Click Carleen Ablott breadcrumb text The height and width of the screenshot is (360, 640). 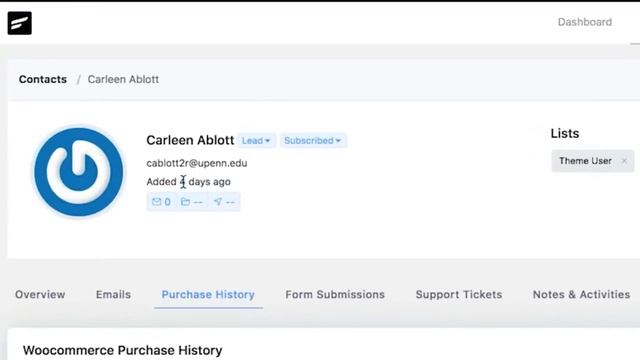(123, 79)
